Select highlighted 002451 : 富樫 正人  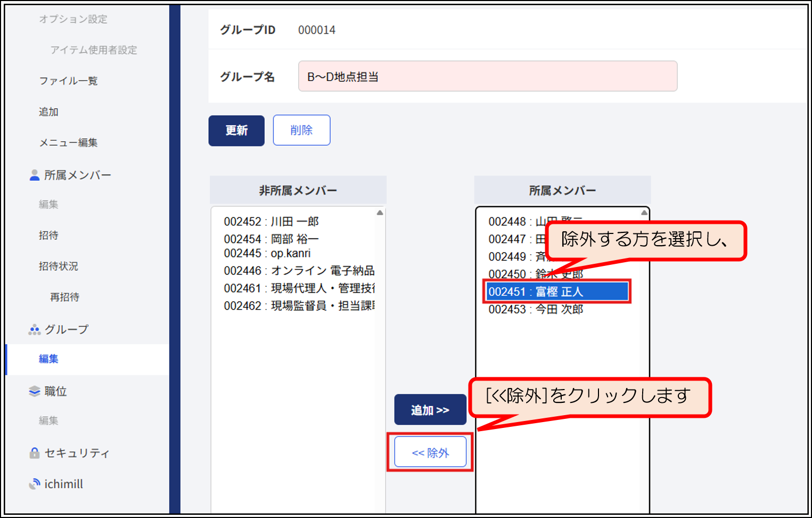pyautogui.click(x=557, y=292)
